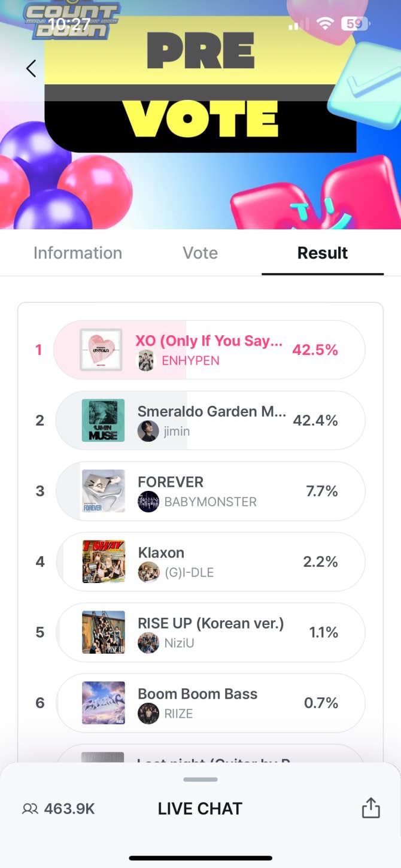Tap Klaxon album cover thumbnail

tap(103, 562)
